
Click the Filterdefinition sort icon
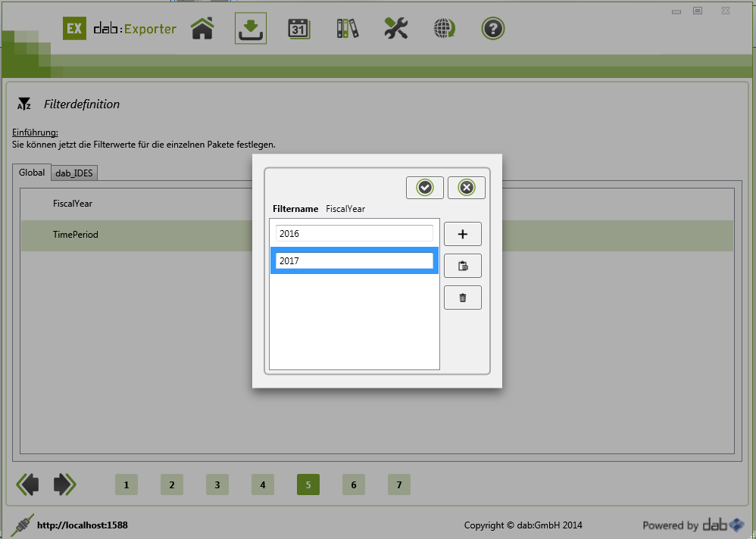24,104
